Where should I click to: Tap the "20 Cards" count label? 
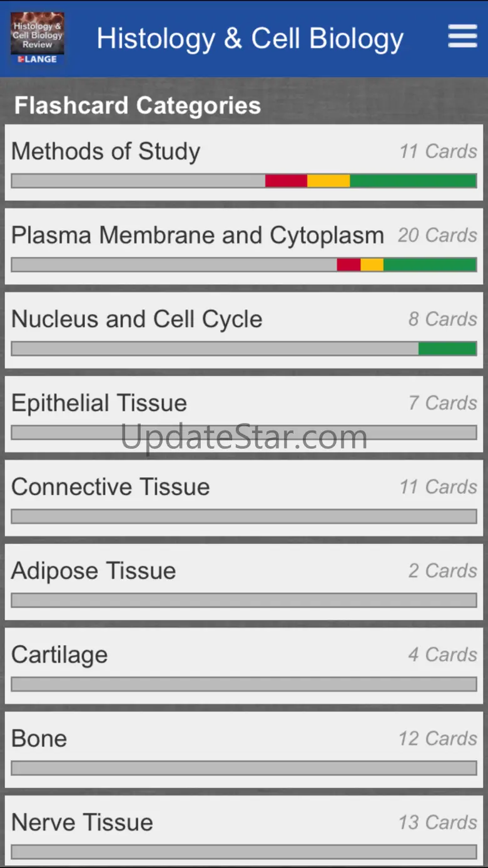(x=437, y=235)
